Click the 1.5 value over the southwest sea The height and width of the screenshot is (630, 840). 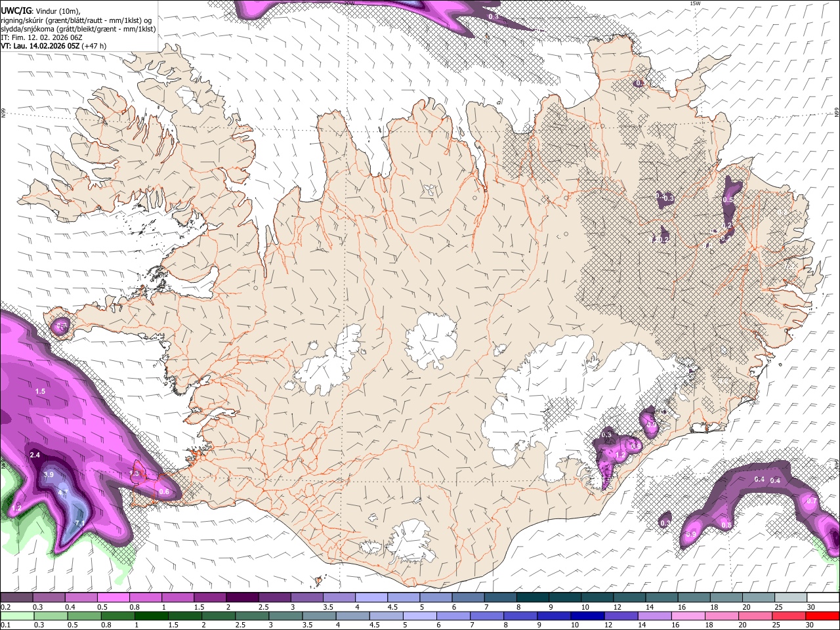(x=40, y=391)
